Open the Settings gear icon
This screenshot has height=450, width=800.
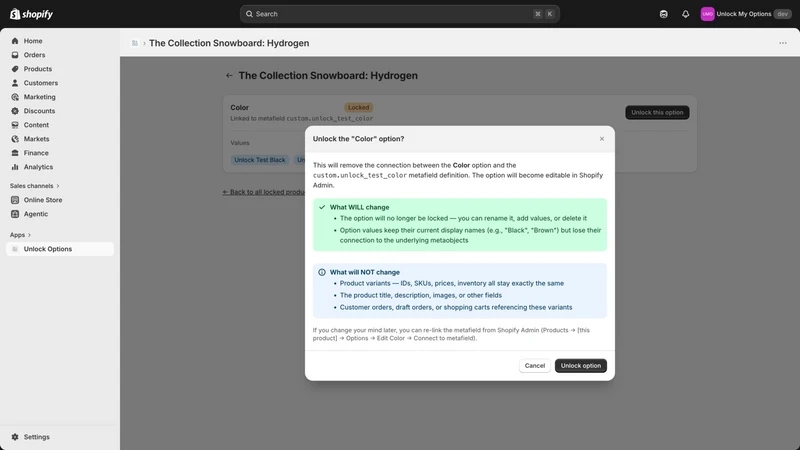point(15,437)
